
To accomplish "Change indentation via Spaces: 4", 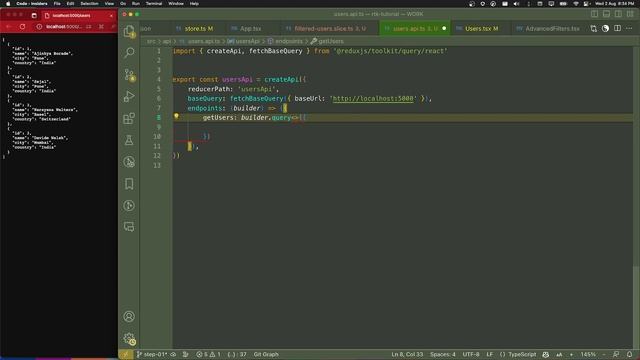I will tap(442, 354).
